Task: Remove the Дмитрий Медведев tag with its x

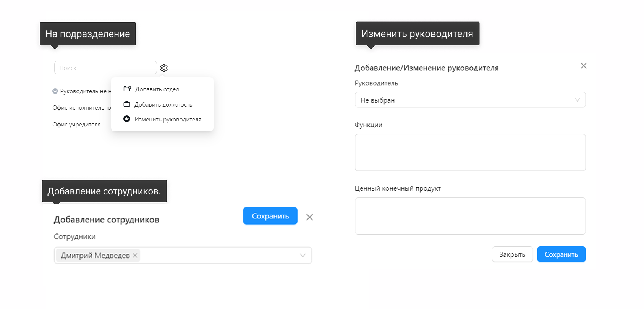Action: pyautogui.click(x=135, y=256)
